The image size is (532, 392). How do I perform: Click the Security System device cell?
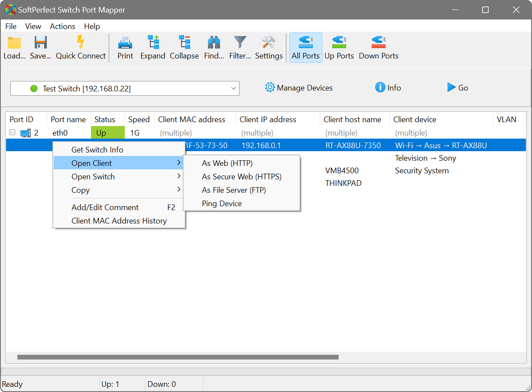(x=422, y=171)
